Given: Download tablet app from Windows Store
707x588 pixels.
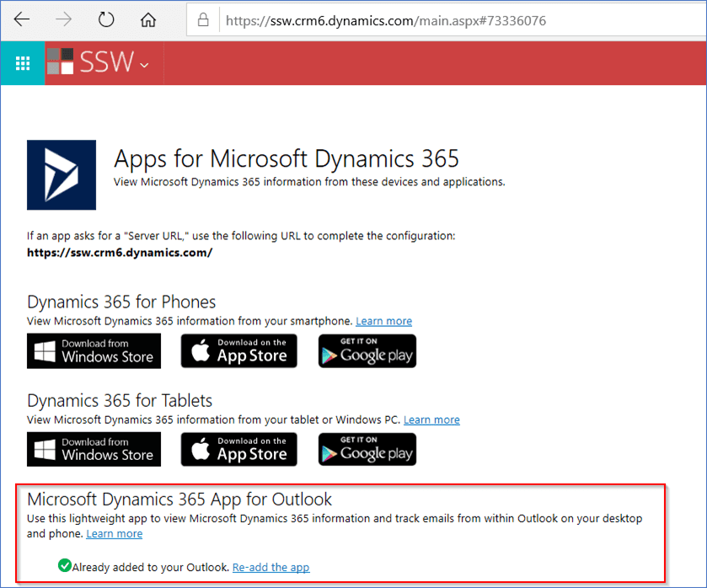Looking at the screenshot, I should (94, 449).
